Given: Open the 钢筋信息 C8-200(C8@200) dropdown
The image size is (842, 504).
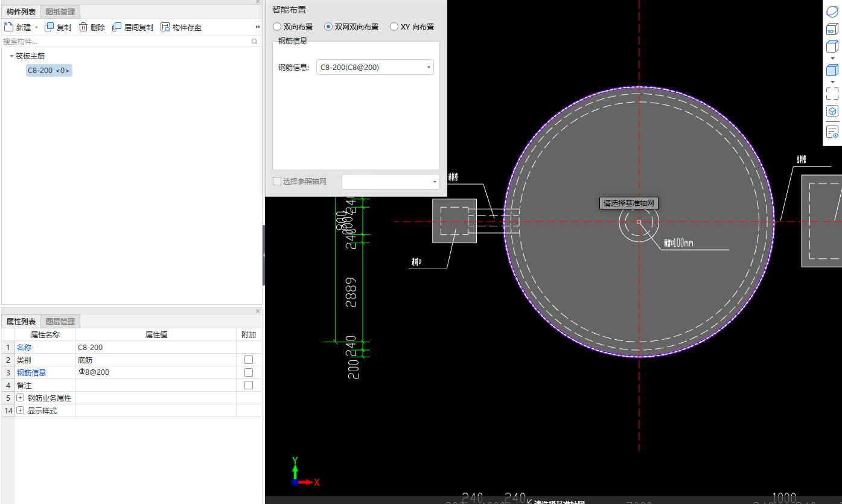Looking at the screenshot, I should (375, 67).
